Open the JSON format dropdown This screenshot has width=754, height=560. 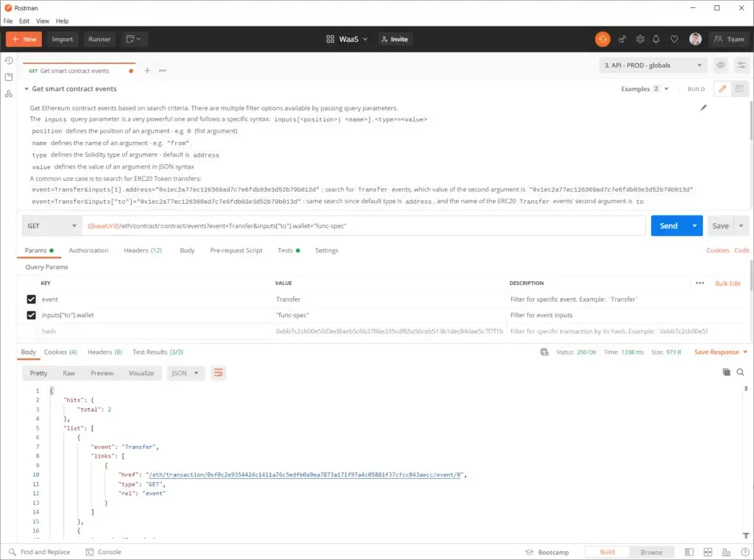[x=185, y=373]
